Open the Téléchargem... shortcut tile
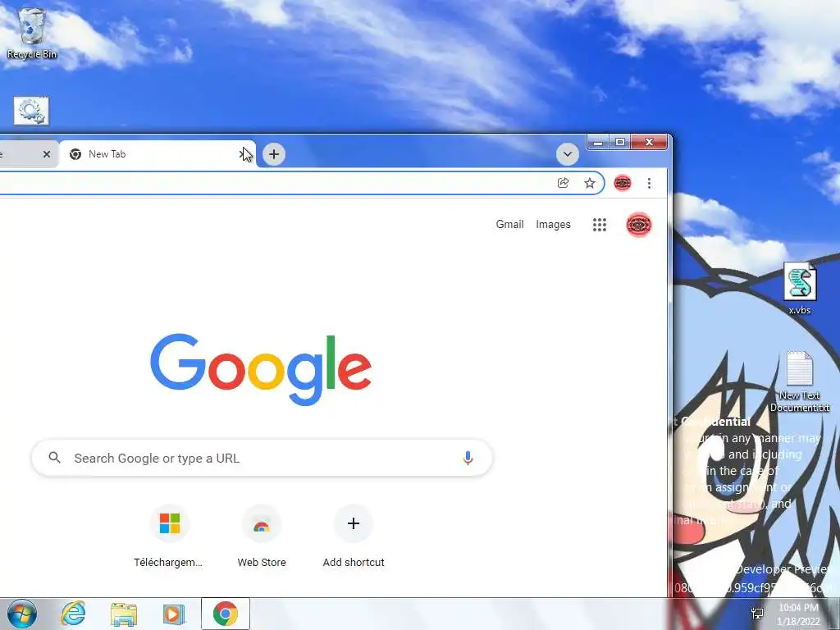Image resolution: width=840 pixels, height=630 pixels. [169, 536]
